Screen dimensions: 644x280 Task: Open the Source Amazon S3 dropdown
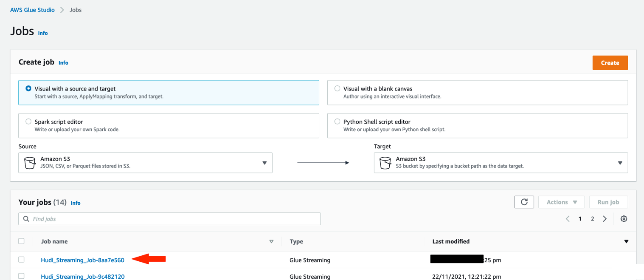coord(145,163)
